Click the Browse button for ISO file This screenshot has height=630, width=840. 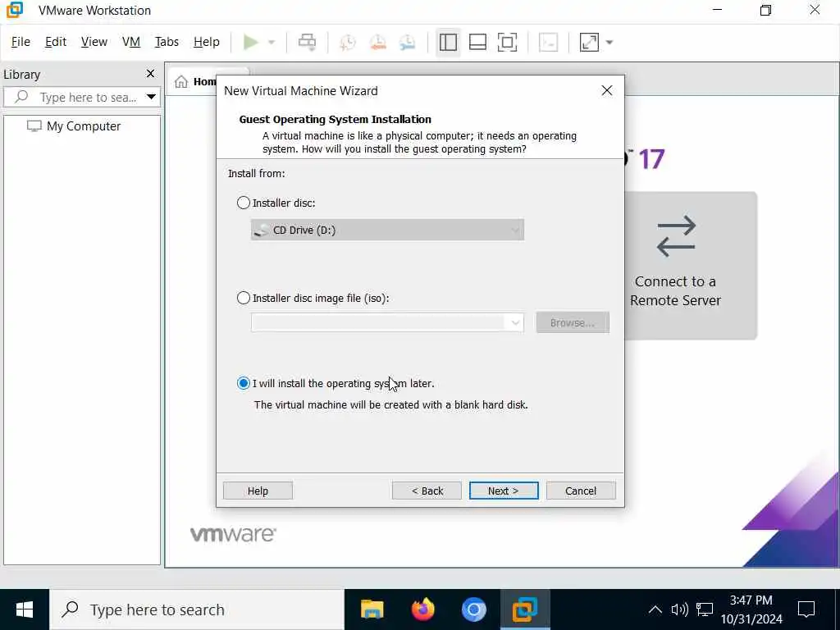click(573, 322)
